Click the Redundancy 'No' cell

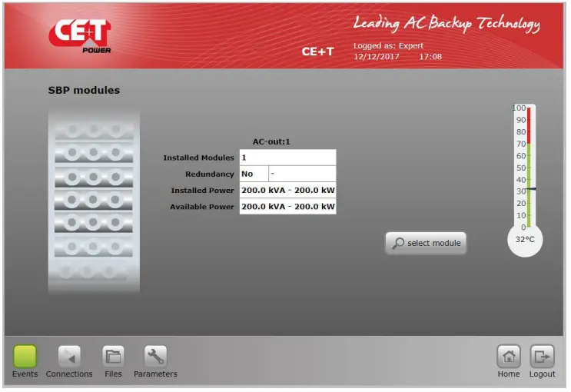click(x=254, y=174)
